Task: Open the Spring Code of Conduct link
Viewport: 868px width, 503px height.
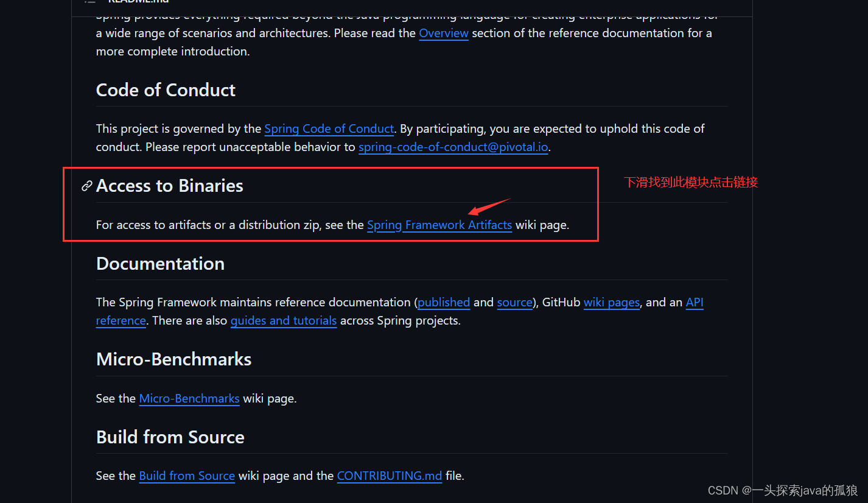Action: pos(329,128)
